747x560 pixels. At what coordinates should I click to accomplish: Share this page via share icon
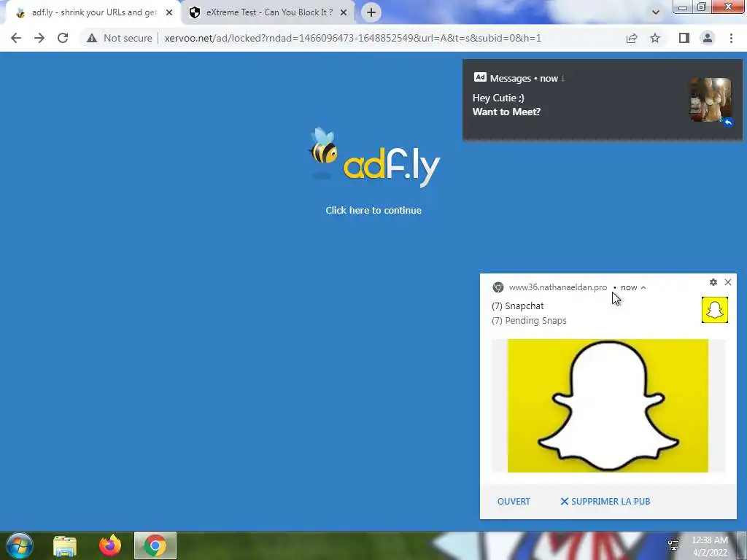pos(632,38)
